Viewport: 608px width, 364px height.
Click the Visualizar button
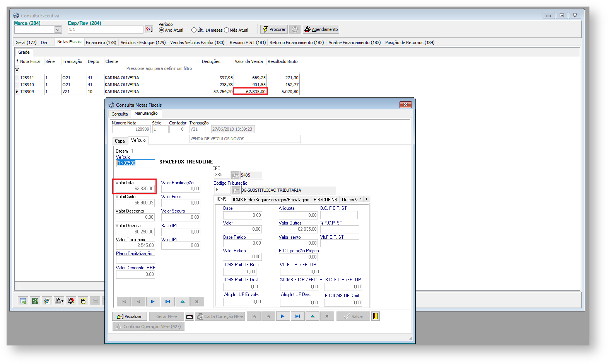click(130, 316)
